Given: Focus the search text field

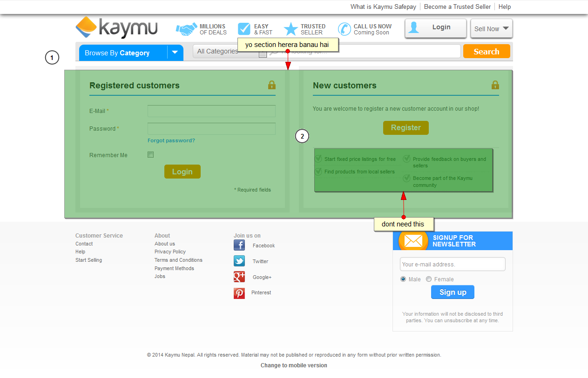Looking at the screenshot, I should [x=365, y=51].
